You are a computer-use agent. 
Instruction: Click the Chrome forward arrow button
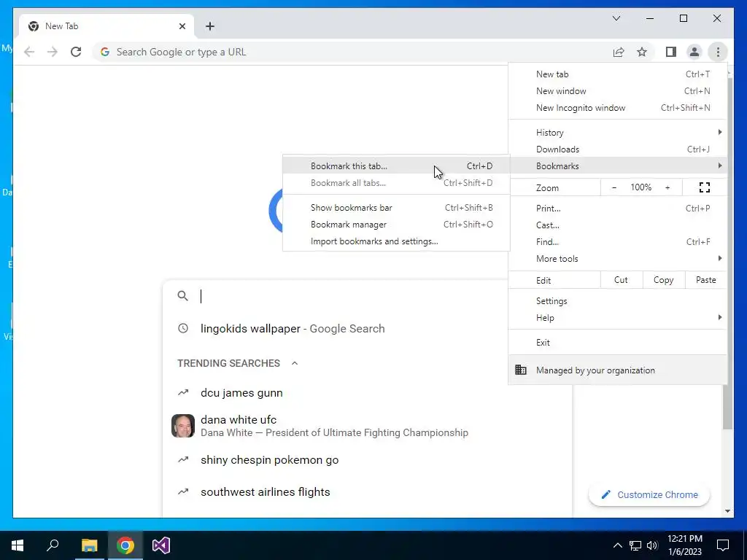coord(53,52)
